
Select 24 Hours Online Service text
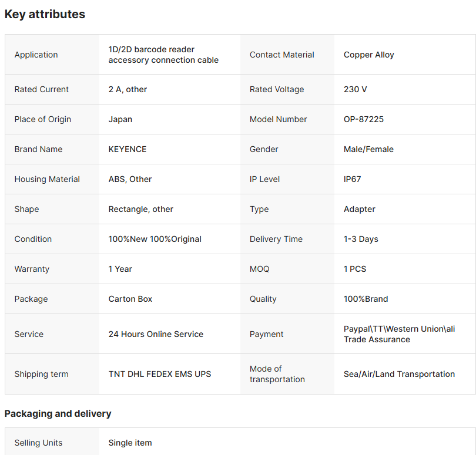point(156,334)
